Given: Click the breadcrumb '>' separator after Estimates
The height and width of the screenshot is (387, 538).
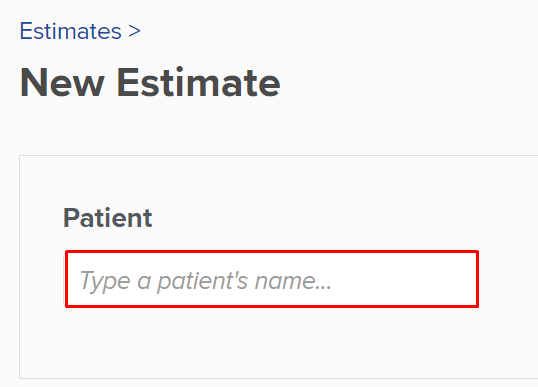Looking at the screenshot, I should [x=134, y=31].
